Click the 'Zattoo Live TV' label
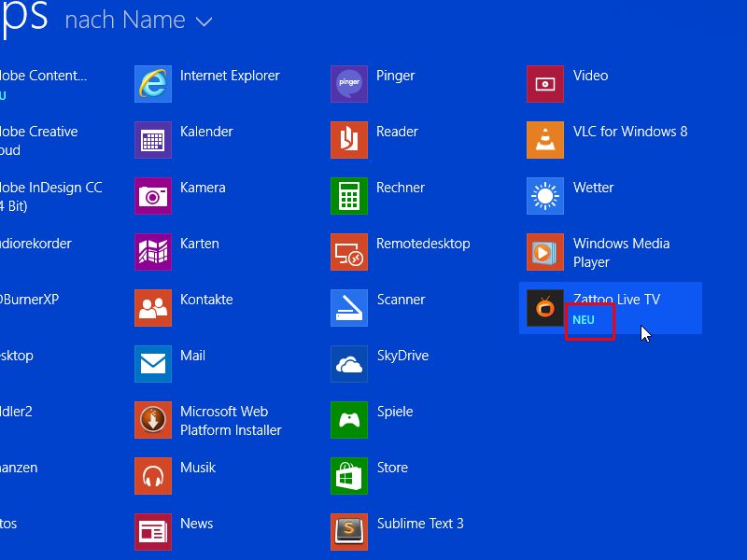Screen dimensions: 747x560 (x=617, y=300)
